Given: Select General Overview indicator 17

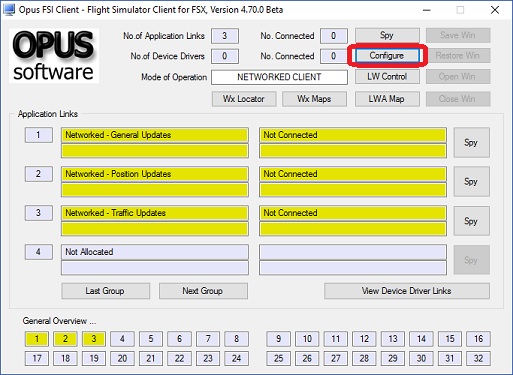Looking at the screenshot, I should (x=37, y=359).
